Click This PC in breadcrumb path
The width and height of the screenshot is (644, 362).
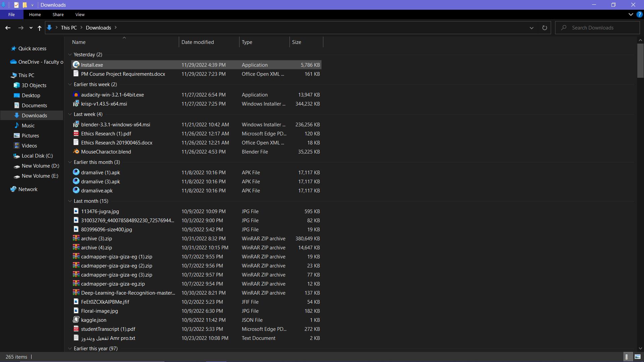point(69,28)
